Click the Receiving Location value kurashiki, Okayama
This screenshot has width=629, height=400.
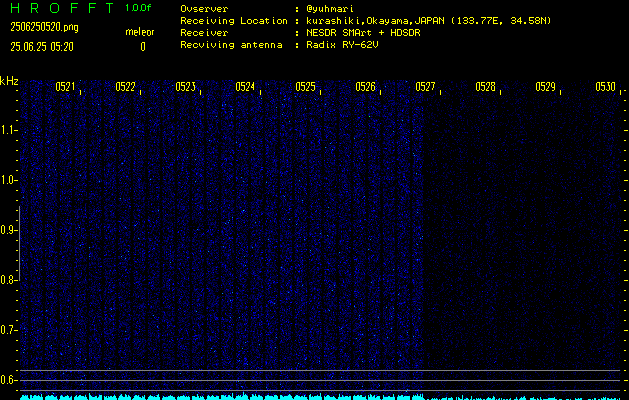[x=428, y=21]
